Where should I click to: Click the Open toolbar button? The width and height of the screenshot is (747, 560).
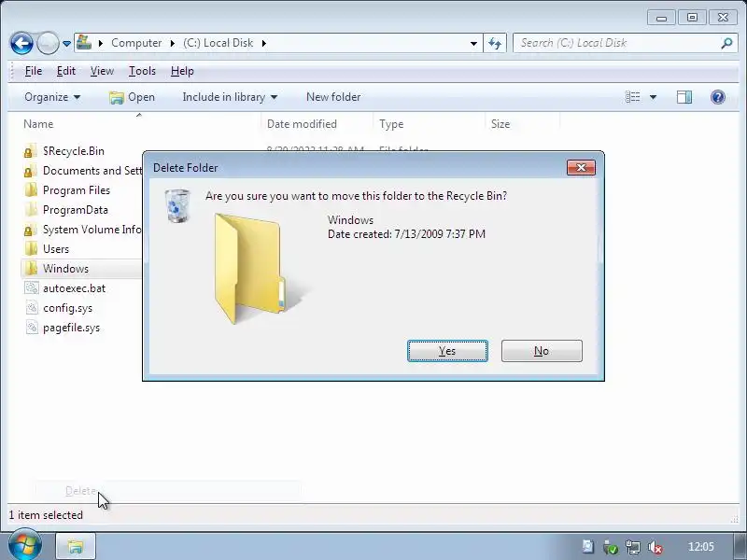(132, 97)
